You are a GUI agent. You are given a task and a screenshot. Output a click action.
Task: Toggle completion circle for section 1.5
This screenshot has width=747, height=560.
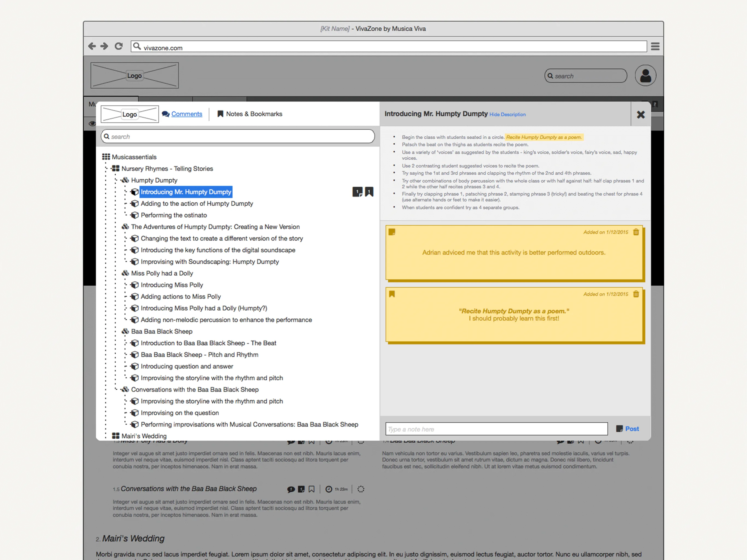tap(361, 489)
